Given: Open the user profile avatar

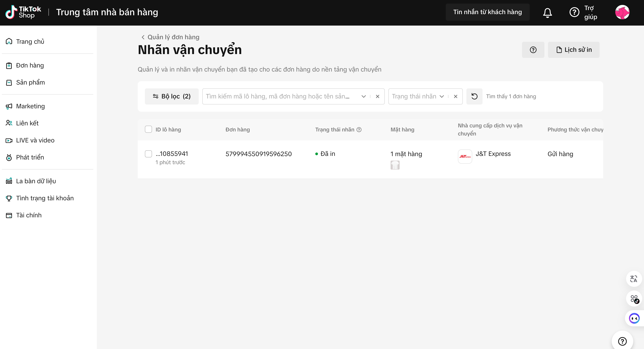Looking at the screenshot, I should coord(622,12).
